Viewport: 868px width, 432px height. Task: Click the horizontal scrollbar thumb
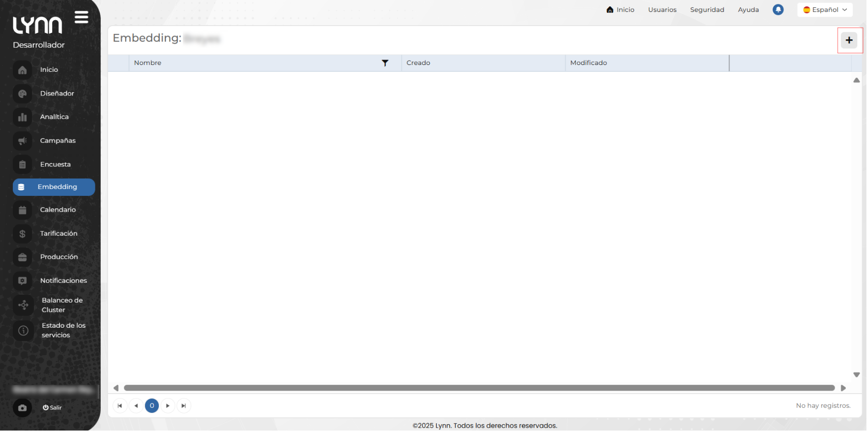479,388
